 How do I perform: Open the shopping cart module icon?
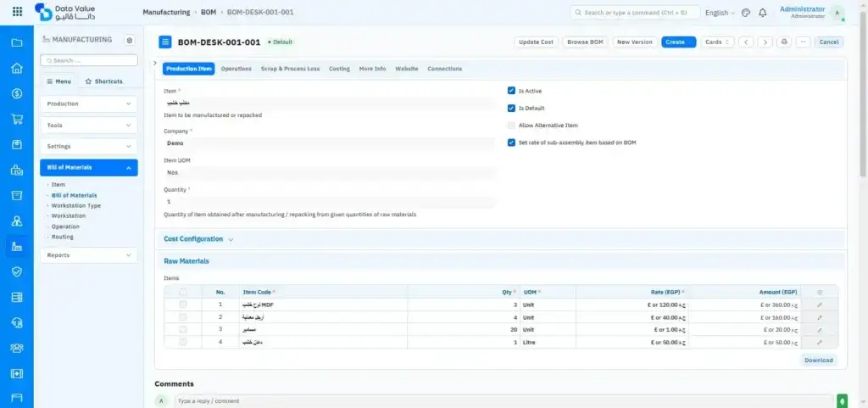[x=16, y=119]
